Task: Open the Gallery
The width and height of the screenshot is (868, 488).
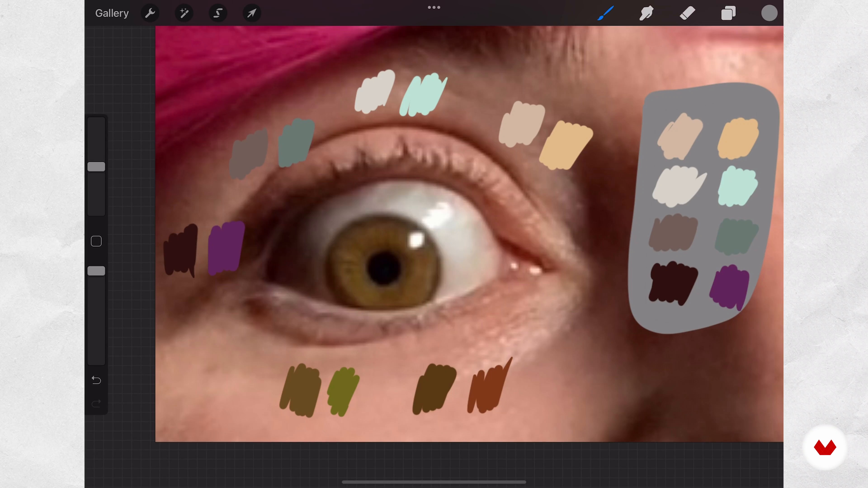Action: coord(112,13)
